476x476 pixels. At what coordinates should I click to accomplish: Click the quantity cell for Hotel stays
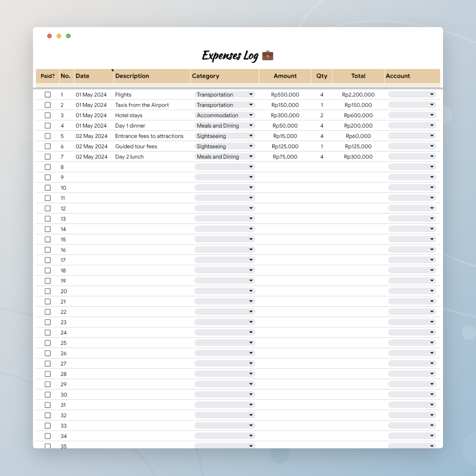click(322, 115)
